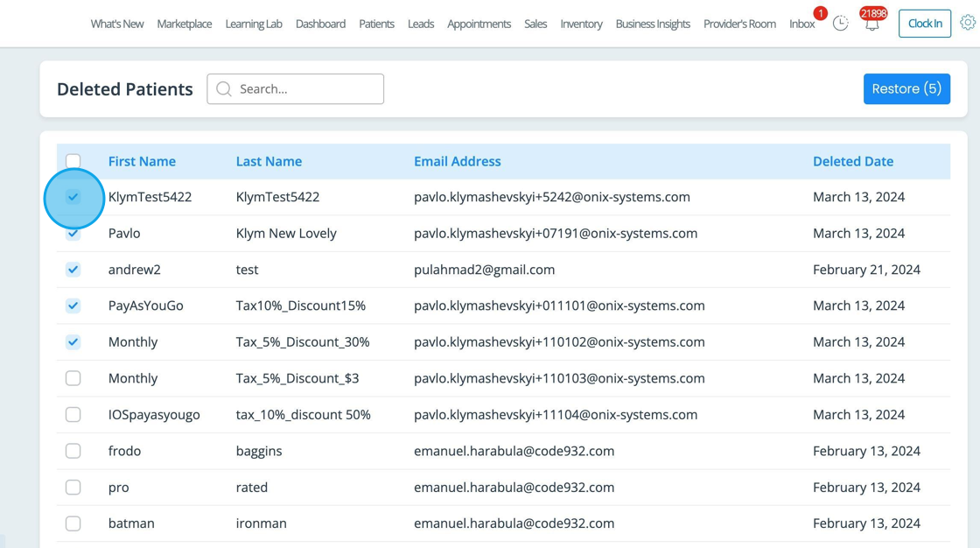Image resolution: width=980 pixels, height=548 pixels.
Task: Click last name tax_10%_discount 50%
Action: (303, 415)
